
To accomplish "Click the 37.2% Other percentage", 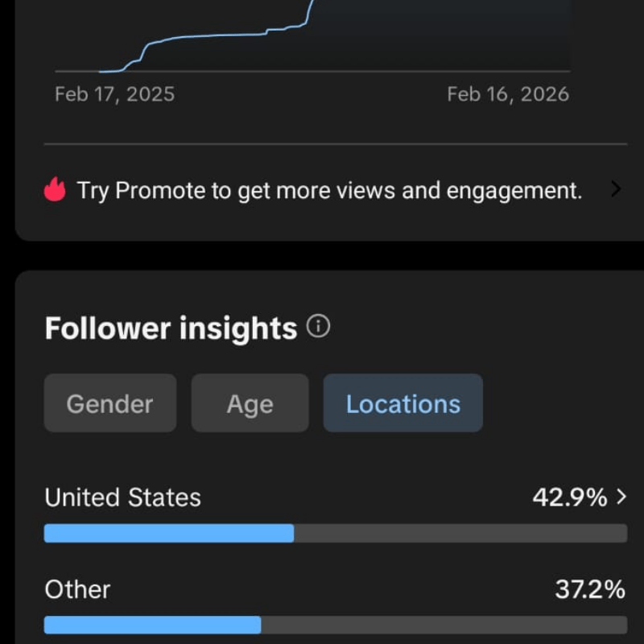I will pyautogui.click(x=589, y=589).
